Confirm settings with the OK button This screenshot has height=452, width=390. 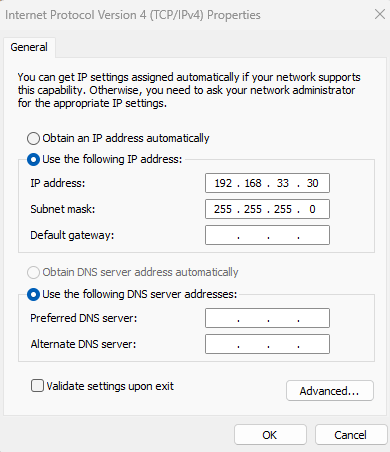270,435
